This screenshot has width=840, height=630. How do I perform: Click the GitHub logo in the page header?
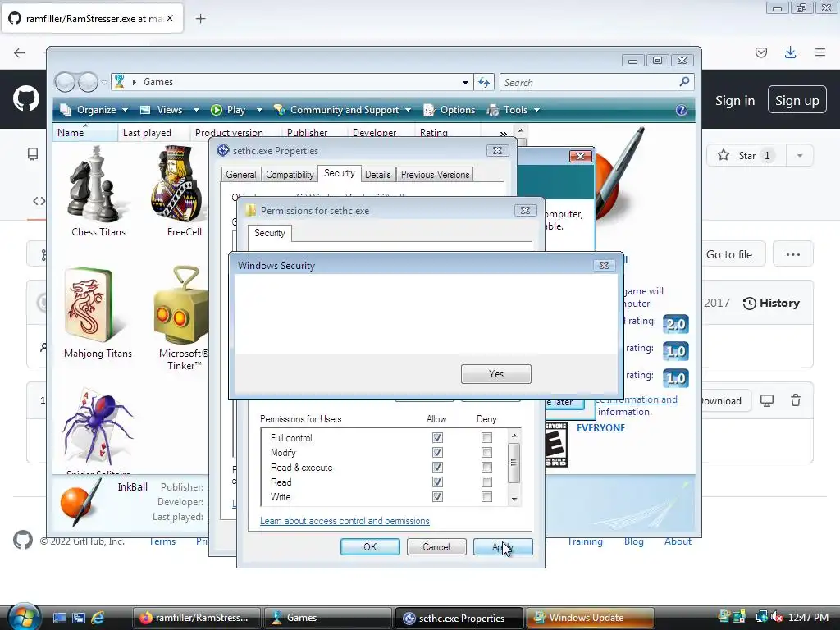click(25, 99)
